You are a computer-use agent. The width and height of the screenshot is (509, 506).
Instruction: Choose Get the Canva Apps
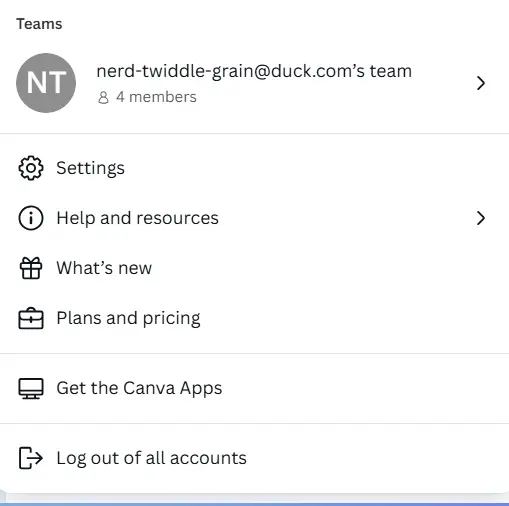point(254,388)
